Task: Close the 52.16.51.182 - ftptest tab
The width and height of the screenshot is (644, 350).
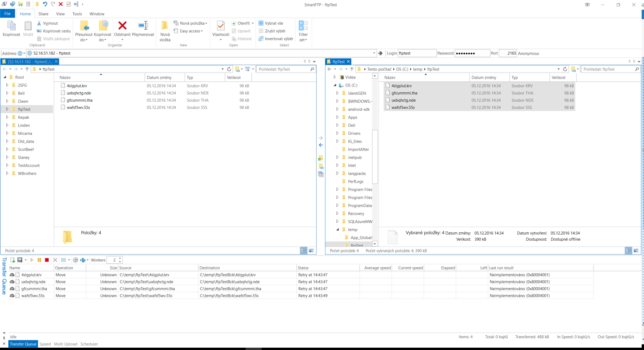Action: click(56, 62)
